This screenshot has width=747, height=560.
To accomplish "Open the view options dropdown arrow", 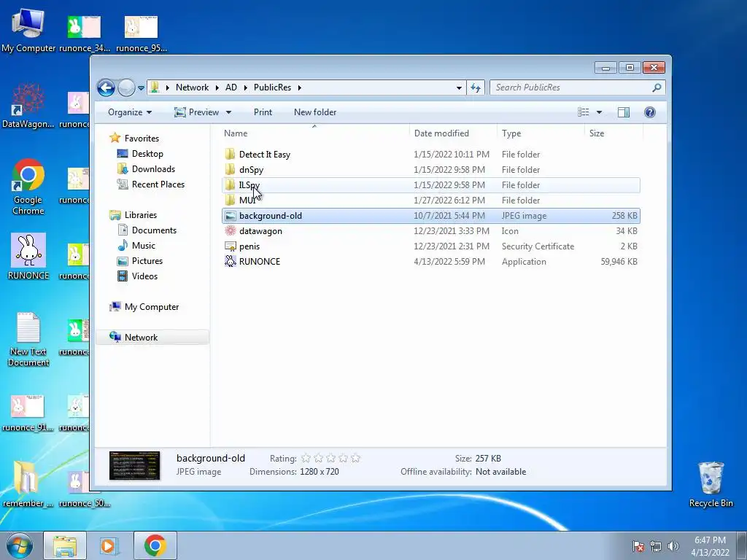I will 600,112.
